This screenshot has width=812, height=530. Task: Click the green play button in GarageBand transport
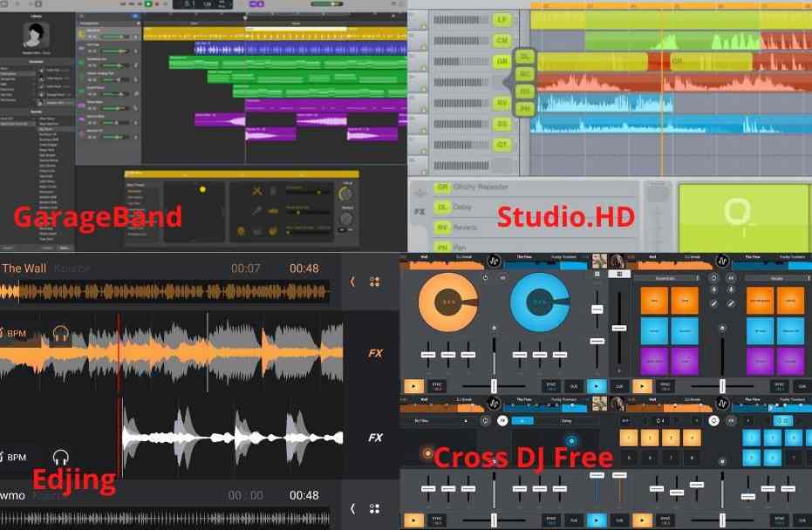click(x=149, y=4)
